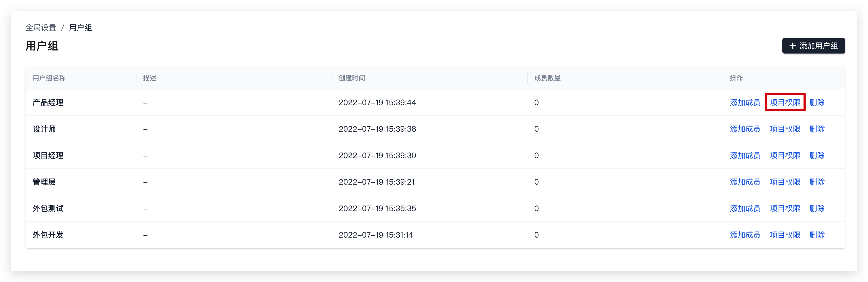
Task: Click the member count of 外包开发
Action: coord(536,235)
